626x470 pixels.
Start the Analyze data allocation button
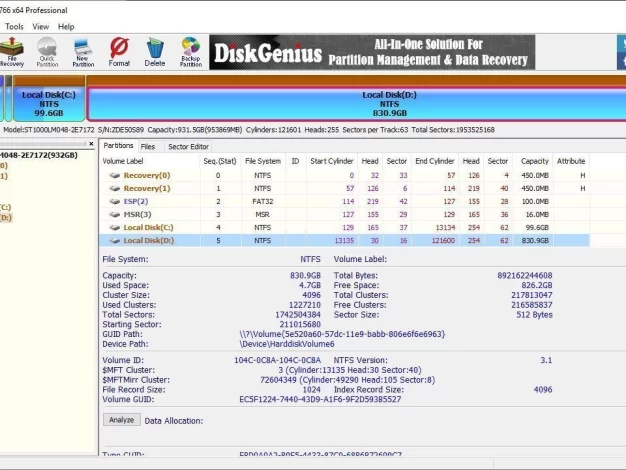[122, 420]
